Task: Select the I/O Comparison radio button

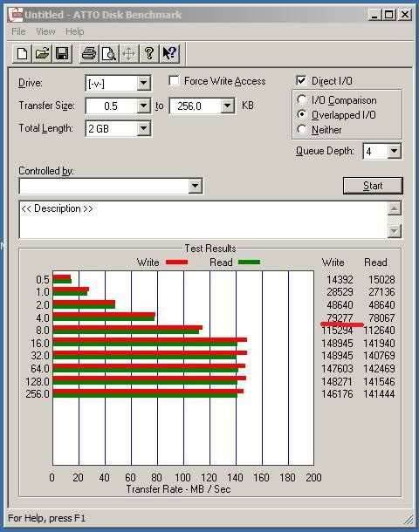Action: click(301, 99)
